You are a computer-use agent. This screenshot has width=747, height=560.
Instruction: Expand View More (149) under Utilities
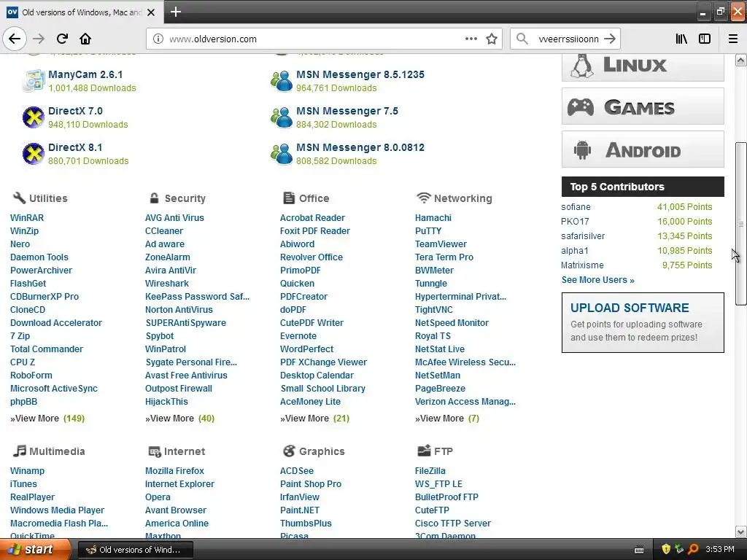point(47,418)
